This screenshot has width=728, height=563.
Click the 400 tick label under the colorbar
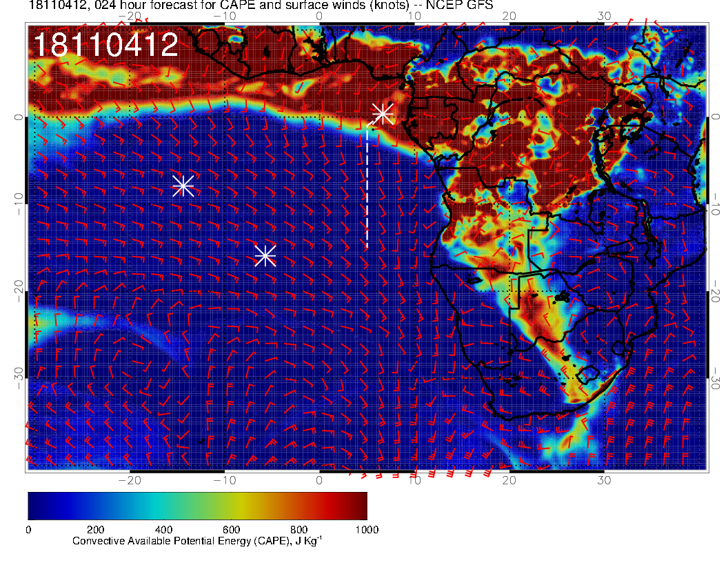coord(163,529)
